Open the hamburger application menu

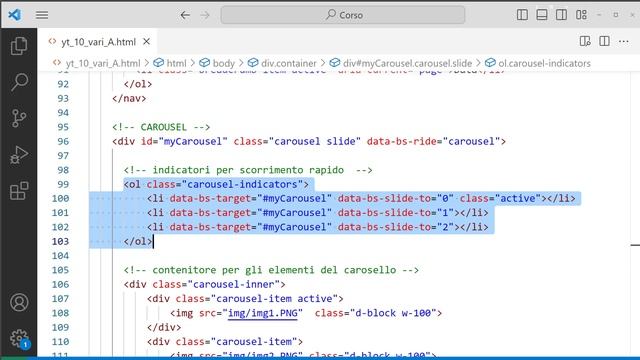click(x=42, y=15)
